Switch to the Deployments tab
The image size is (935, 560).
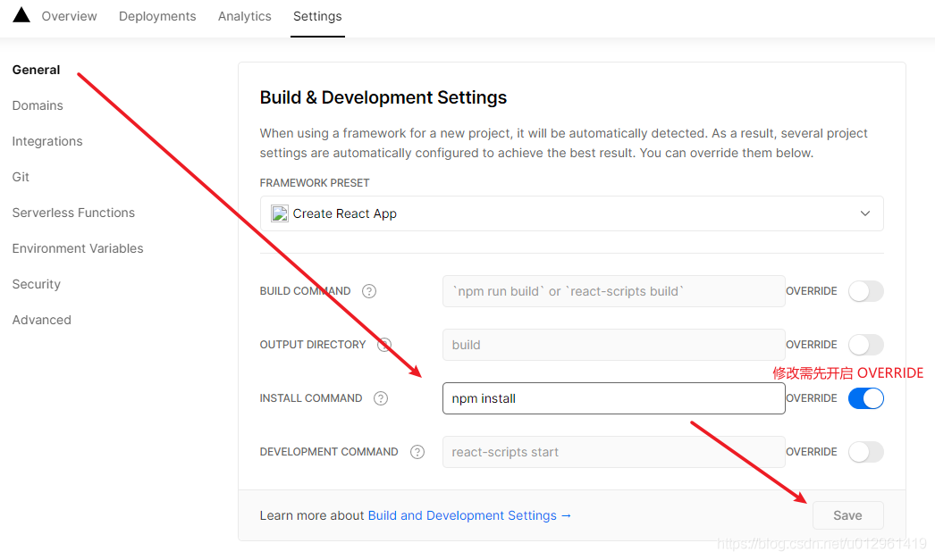157,16
